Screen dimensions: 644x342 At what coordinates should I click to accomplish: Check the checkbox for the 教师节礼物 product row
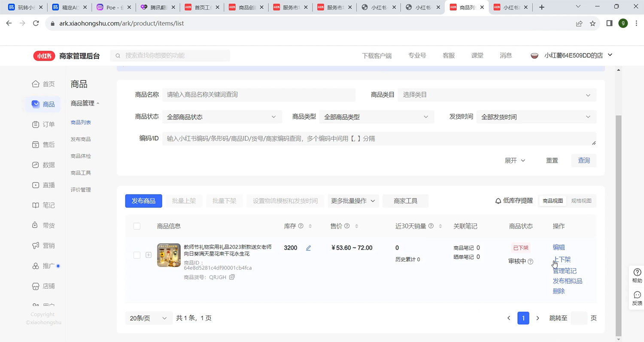click(137, 255)
